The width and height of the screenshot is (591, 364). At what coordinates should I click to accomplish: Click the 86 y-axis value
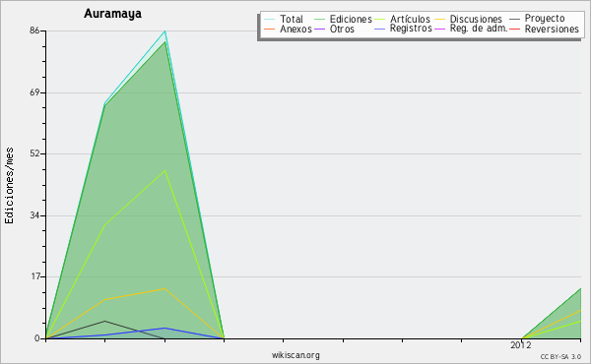pyautogui.click(x=34, y=30)
